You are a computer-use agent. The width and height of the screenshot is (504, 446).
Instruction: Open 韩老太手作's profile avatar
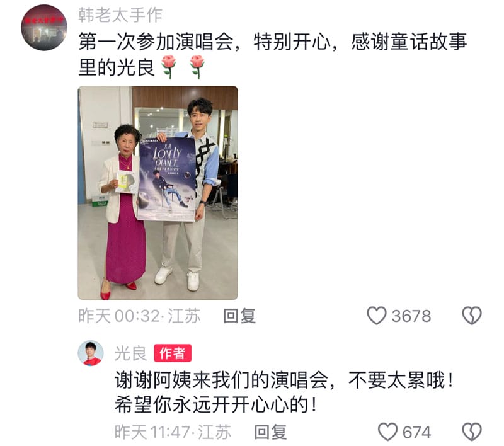pyautogui.click(x=44, y=28)
